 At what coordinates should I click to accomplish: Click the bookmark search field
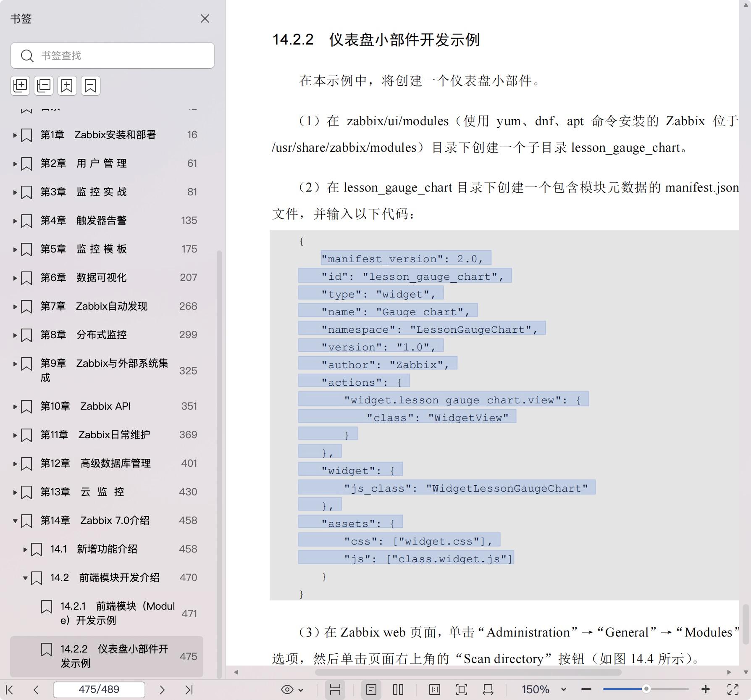pos(113,55)
